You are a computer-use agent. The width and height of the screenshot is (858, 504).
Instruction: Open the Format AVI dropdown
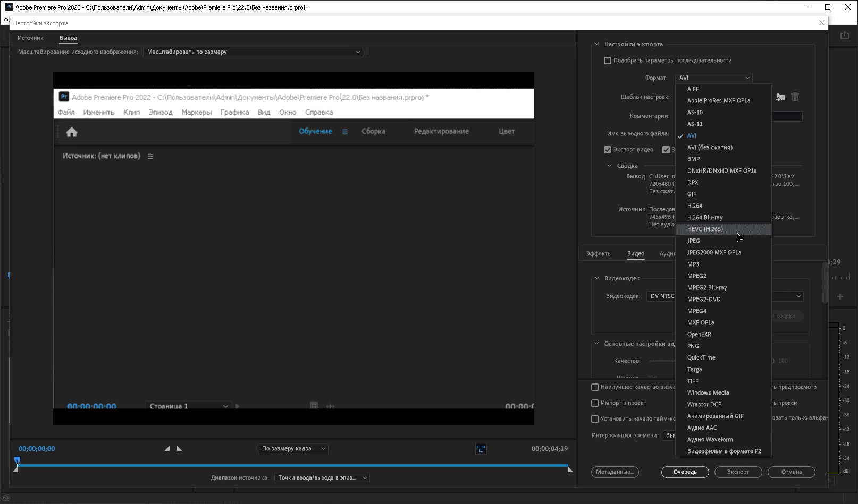pyautogui.click(x=714, y=78)
